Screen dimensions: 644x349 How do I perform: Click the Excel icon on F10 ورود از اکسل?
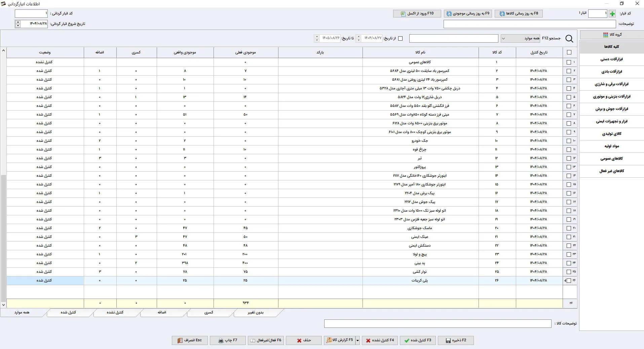[x=403, y=14]
